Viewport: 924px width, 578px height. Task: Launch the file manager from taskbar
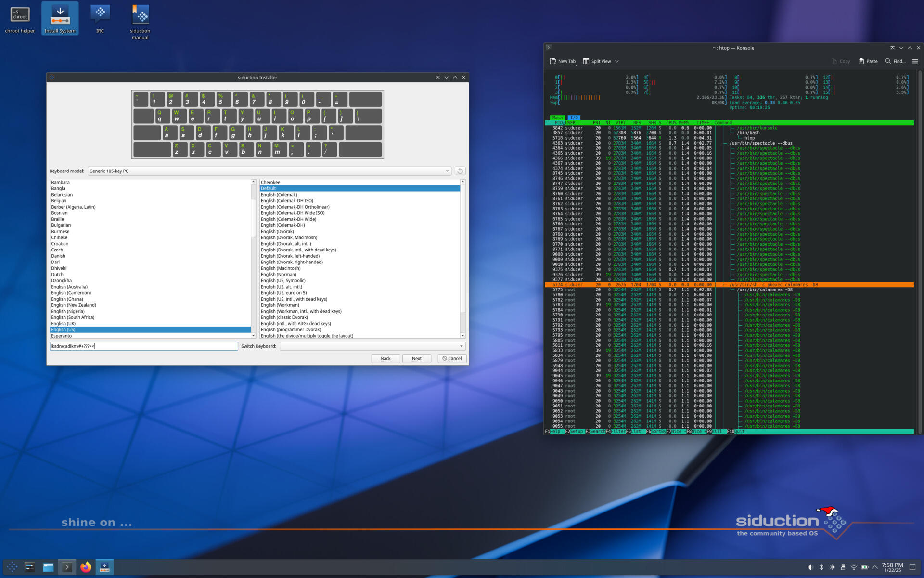48,567
